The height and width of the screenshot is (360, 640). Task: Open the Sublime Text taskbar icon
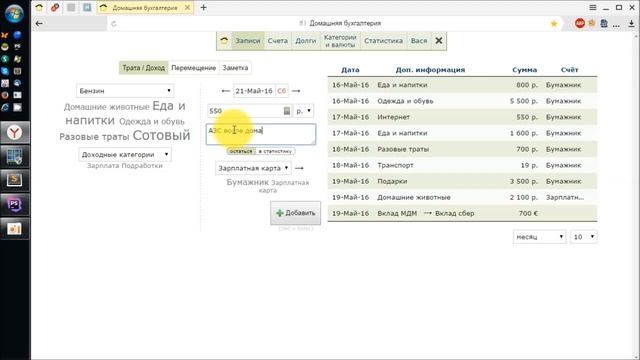(x=15, y=180)
